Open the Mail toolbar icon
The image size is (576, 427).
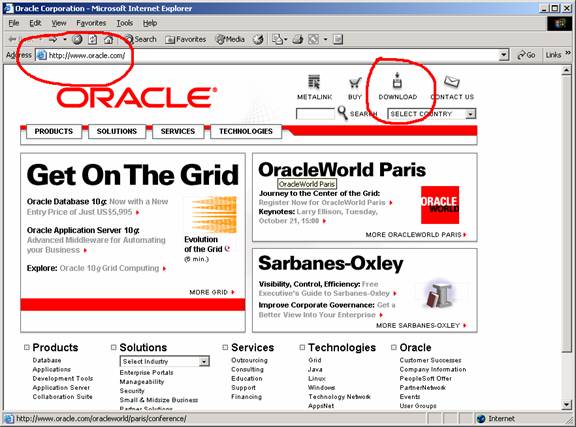click(277, 39)
